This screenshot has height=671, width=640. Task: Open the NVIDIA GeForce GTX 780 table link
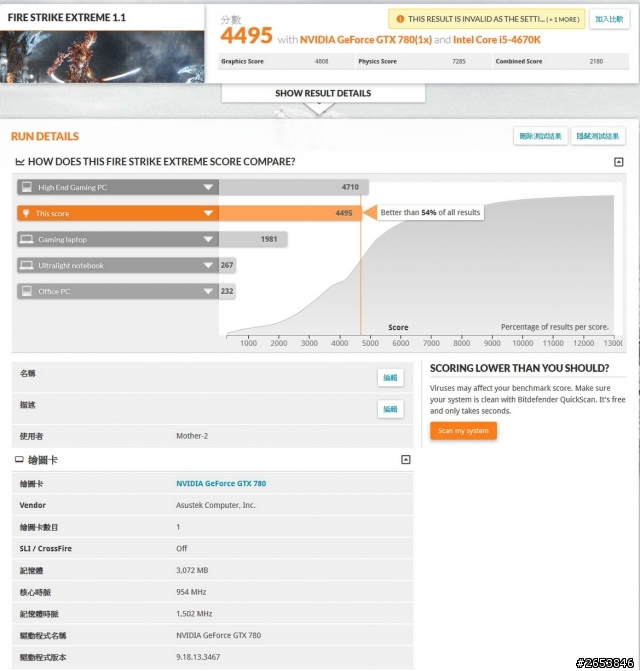point(221,484)
